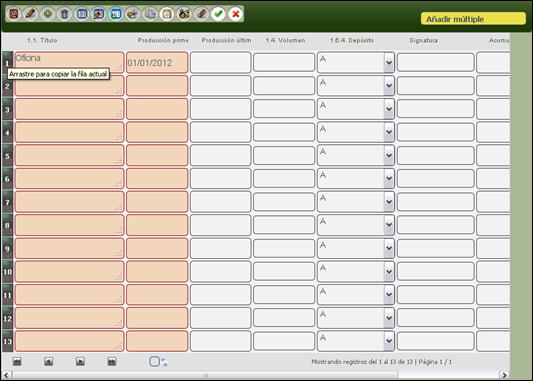Viewport: 533px width, 381px height.
Task: Click the row 1 number handle
Action: pyautogui.click(x=7, y=63)
